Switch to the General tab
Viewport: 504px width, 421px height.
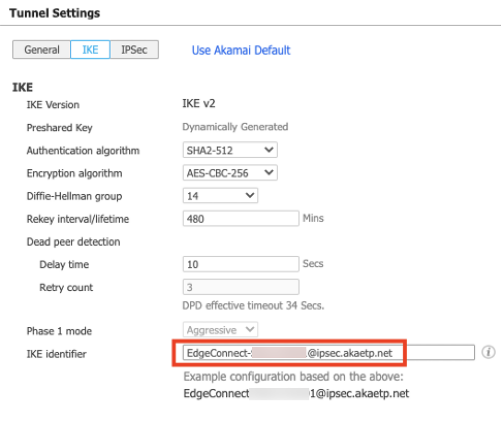click(x=42, y=50)
